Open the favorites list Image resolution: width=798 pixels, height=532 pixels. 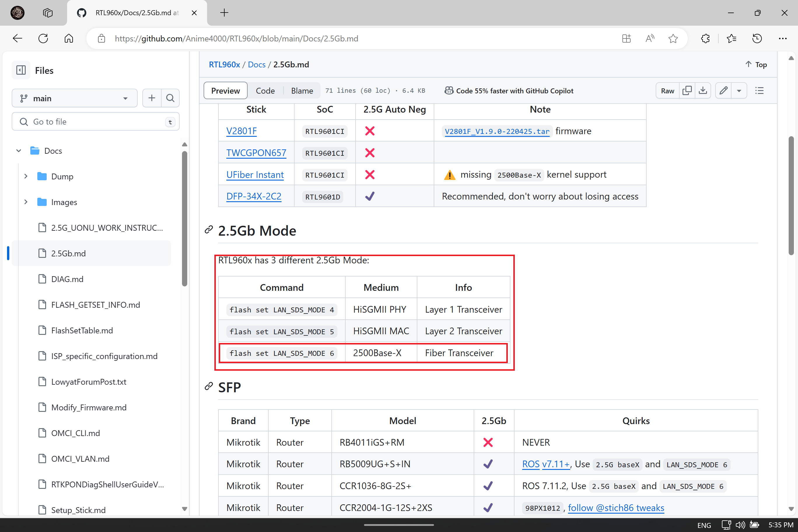[731, 39]
